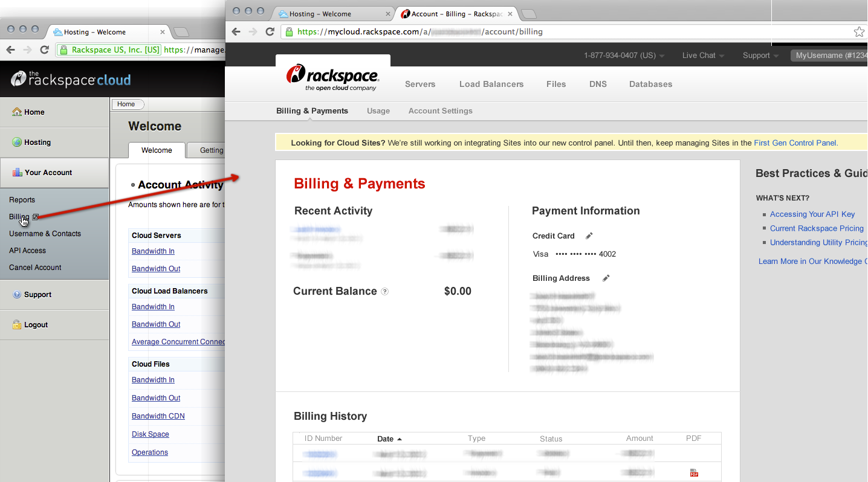The height and width of the screenshot is (482, 868).
Task: Click the Visa card ending 4002 text
Action: (574, 254)
